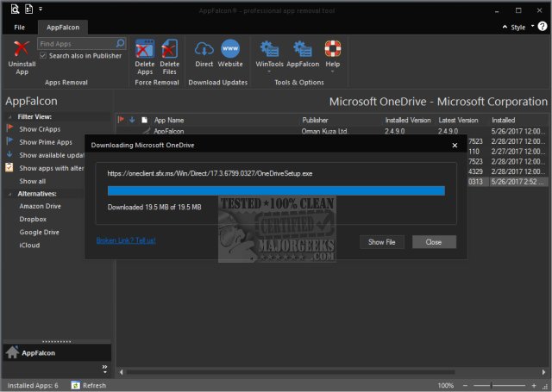Select Show CrApps filter
This screenshot has height=392, width=552.
40,128
